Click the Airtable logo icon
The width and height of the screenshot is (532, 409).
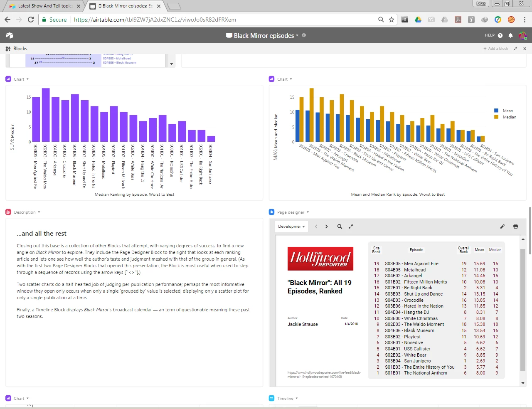10,36
